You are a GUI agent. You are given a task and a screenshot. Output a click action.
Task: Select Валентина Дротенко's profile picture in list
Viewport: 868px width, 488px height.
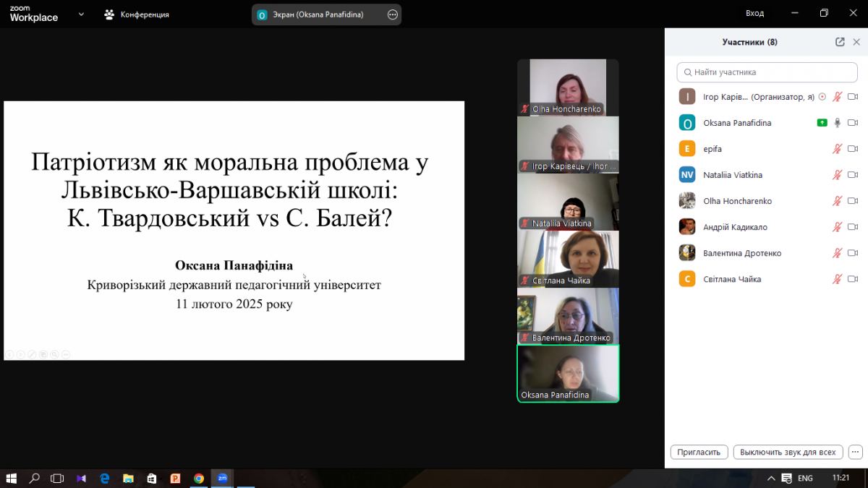click(687, 253)
